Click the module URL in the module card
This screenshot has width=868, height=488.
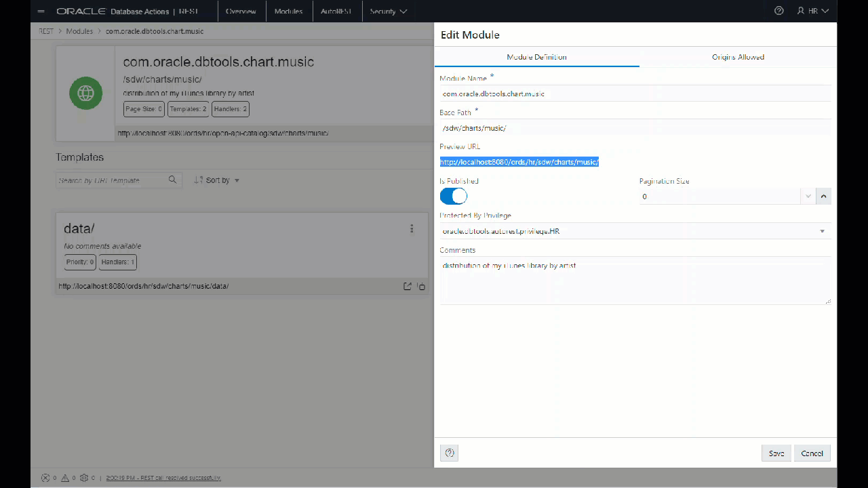tap(223, 134)
